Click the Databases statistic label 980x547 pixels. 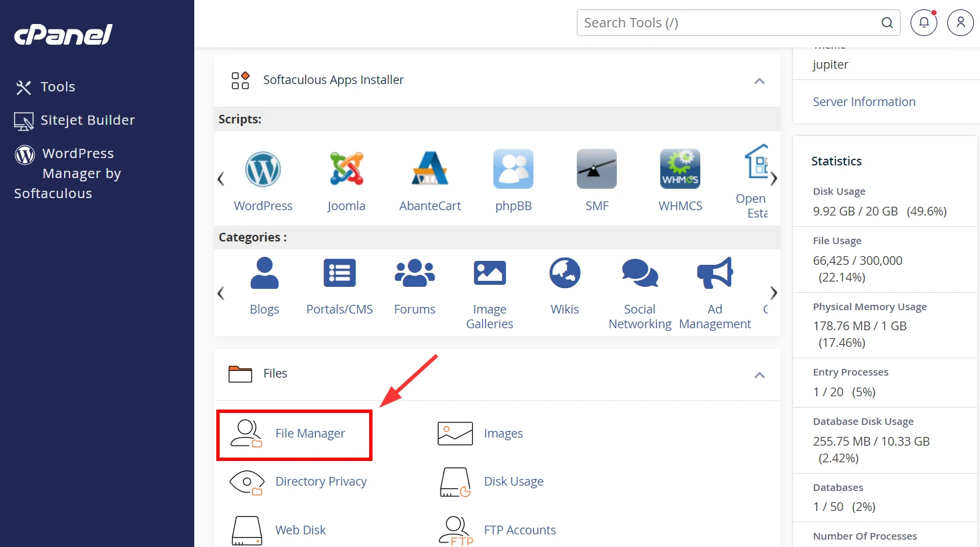838,488
